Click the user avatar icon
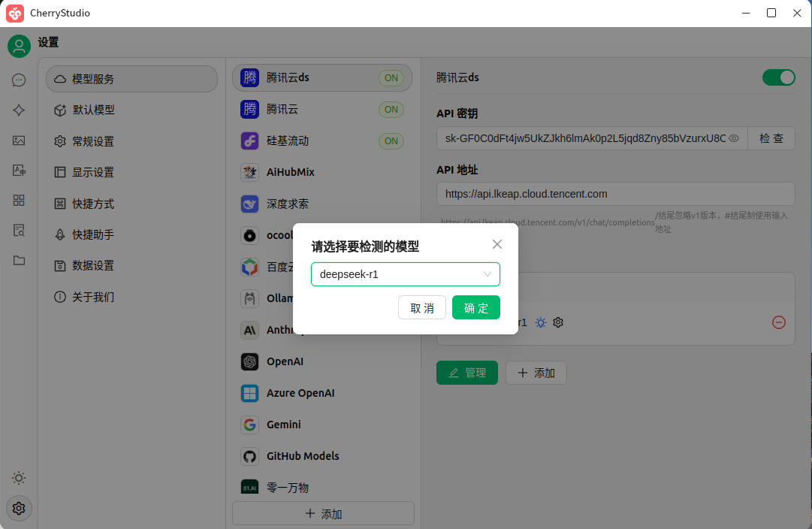Image resolution: width=812 pixels, height=529 pixels. click(x=19, y=46)
